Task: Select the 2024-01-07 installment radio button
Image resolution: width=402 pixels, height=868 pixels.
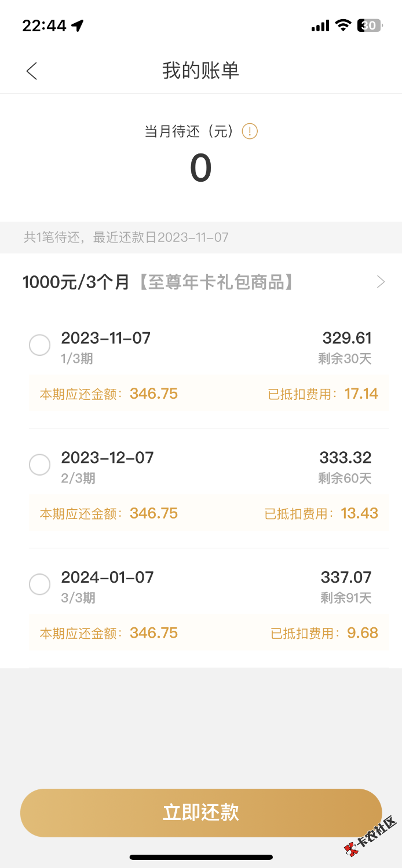Action: (x=39, y=584)
